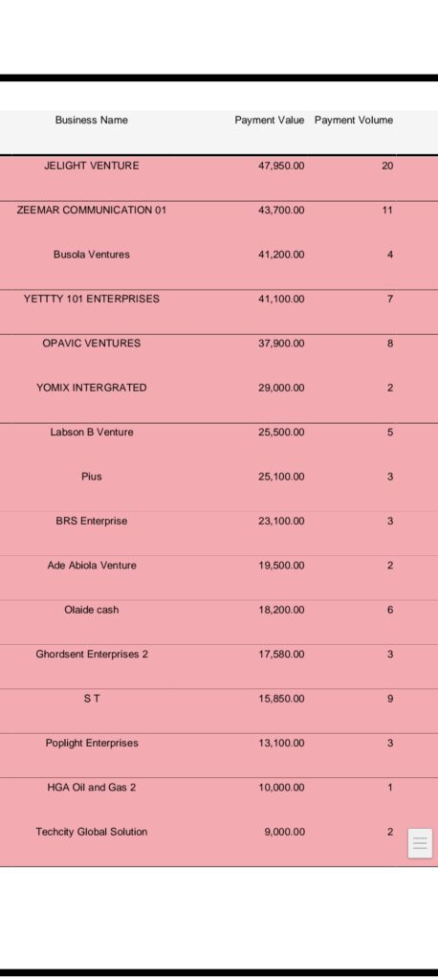Tap the scroll handle icon at bottom right
Image resolution: width=438 pixels, height=980 pixels.
click(420, 843)
